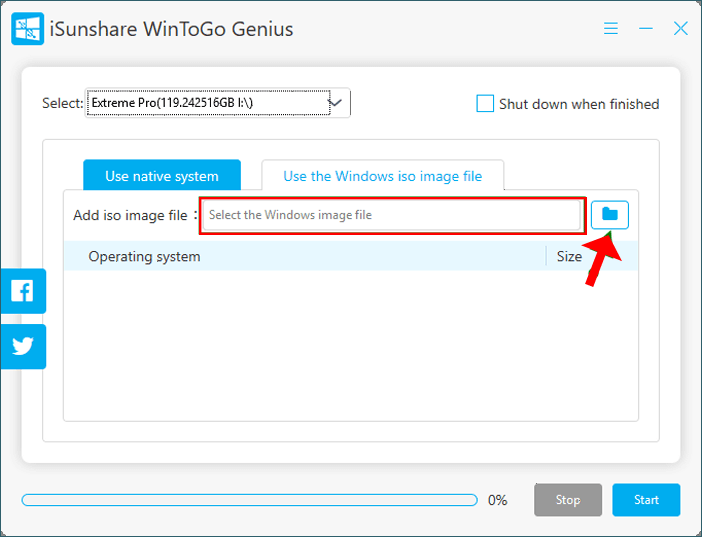Click the Operating system column header
This screenshot has height=537, width=702.
[x=144, y=257]
